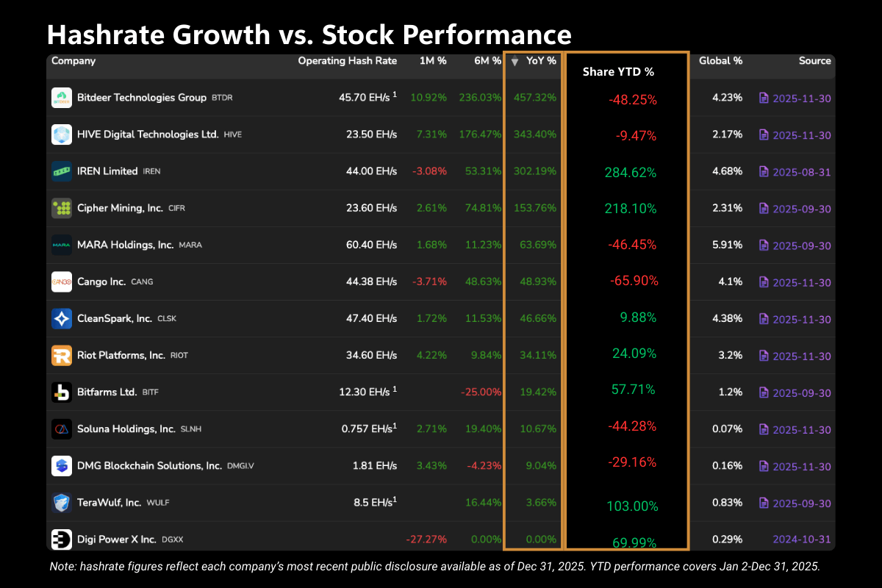This screenshot has width=882, height=588.
Task: Click the YoY % sort arrow
Action: coord(515,62)
